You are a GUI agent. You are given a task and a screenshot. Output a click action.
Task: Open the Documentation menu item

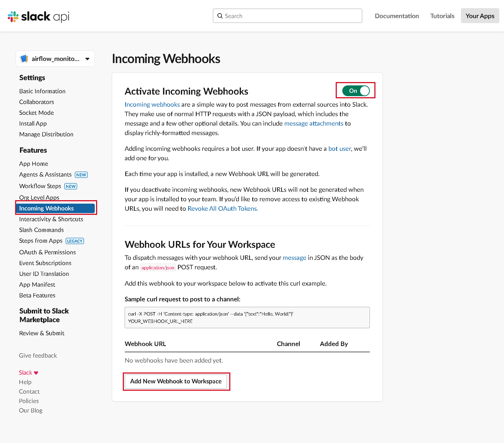[x=397, y=16]
